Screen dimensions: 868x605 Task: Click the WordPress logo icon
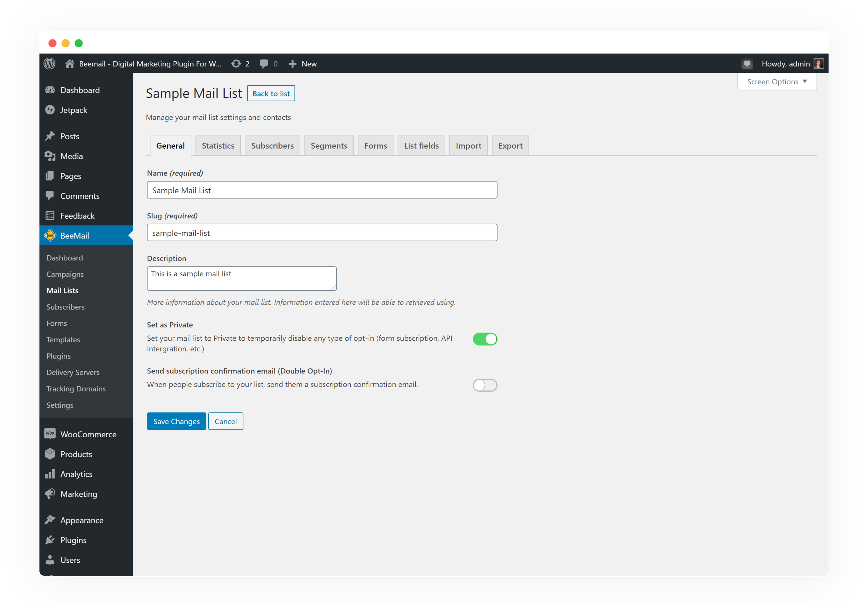point(49,64)
